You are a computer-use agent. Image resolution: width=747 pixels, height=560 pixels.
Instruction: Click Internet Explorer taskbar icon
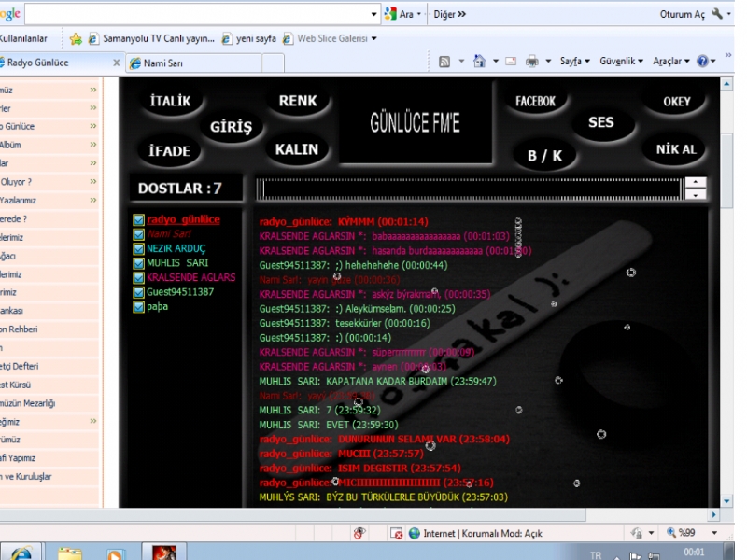point(21,553)
